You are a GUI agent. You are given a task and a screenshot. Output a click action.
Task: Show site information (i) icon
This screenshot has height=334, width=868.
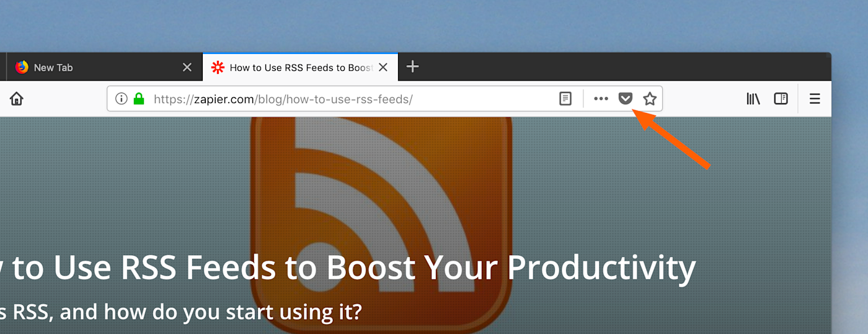click(x=122, y=99)
